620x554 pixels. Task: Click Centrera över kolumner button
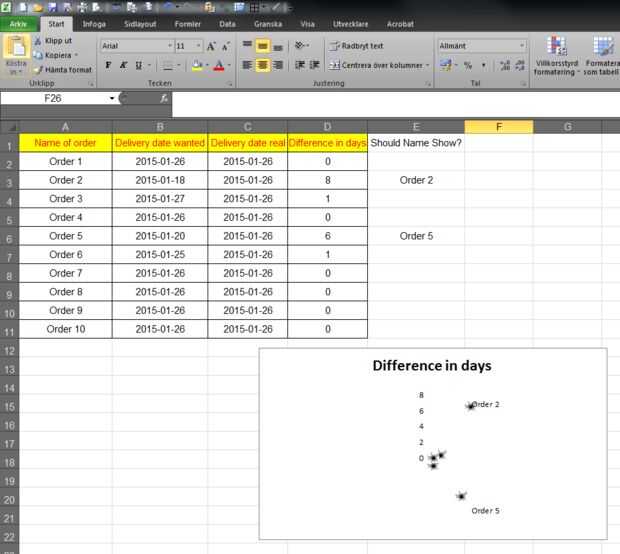[376, 65]
